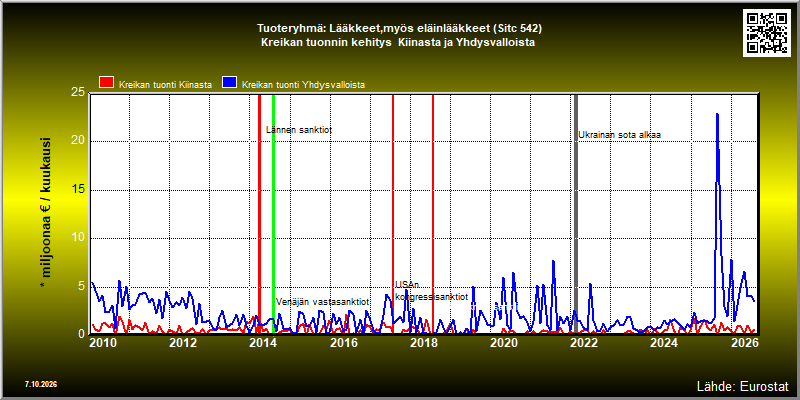
Task: Click the 'USAn kongressisanktiot' annotation label
Action: (432, 291)
